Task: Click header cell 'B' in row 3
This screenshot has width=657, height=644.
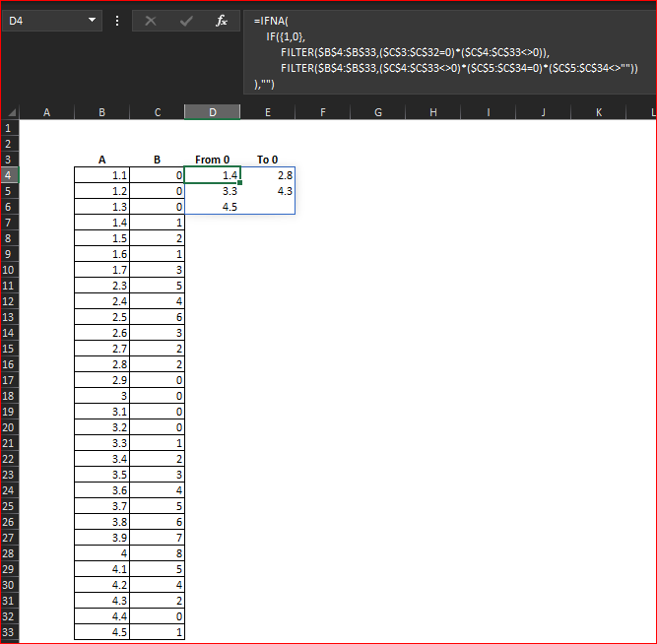Action: (x=158, y=160)
